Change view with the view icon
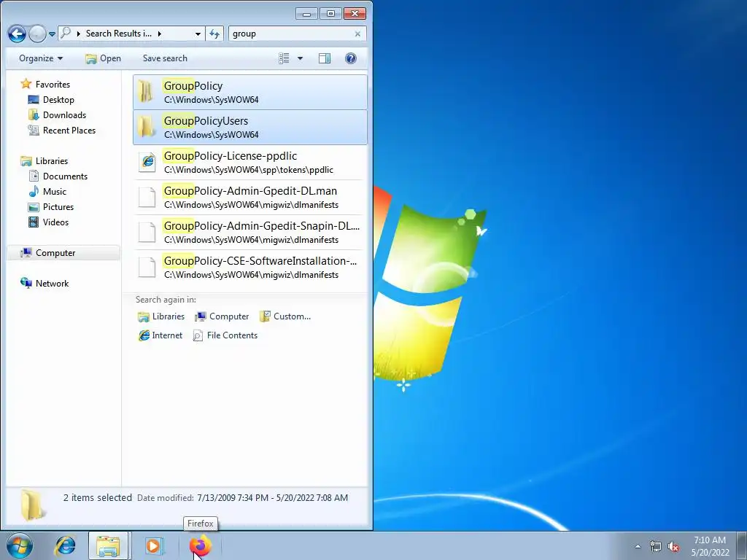This screenshot has height=560, width=747. tap(284, 58)
